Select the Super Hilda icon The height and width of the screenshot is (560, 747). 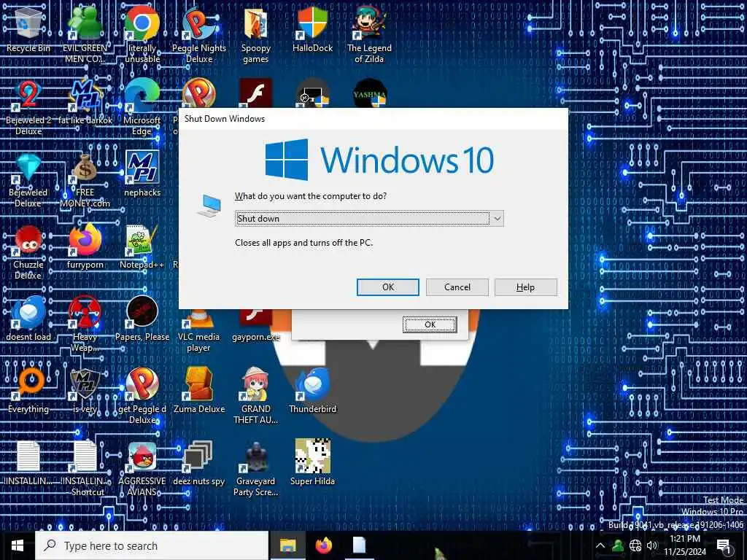(312, 463)
